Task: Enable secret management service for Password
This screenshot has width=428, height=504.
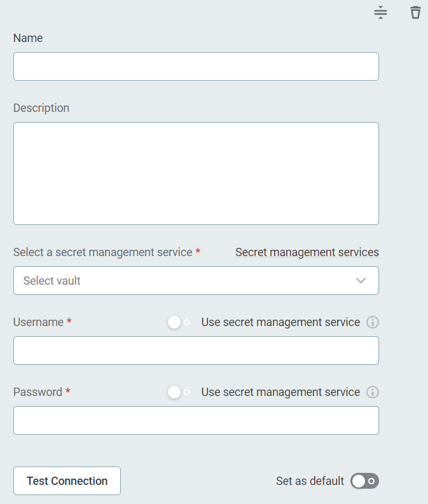Action: point(179,392)
